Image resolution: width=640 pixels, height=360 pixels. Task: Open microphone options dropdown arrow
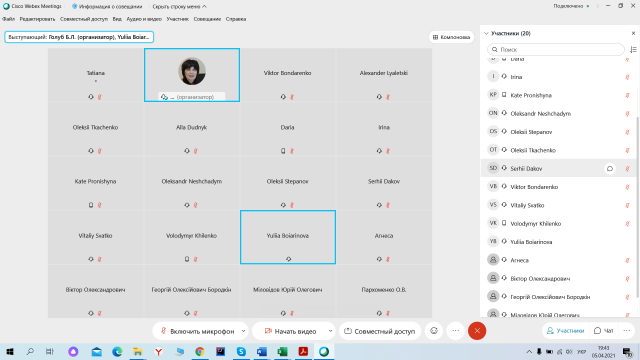(243, 331)
